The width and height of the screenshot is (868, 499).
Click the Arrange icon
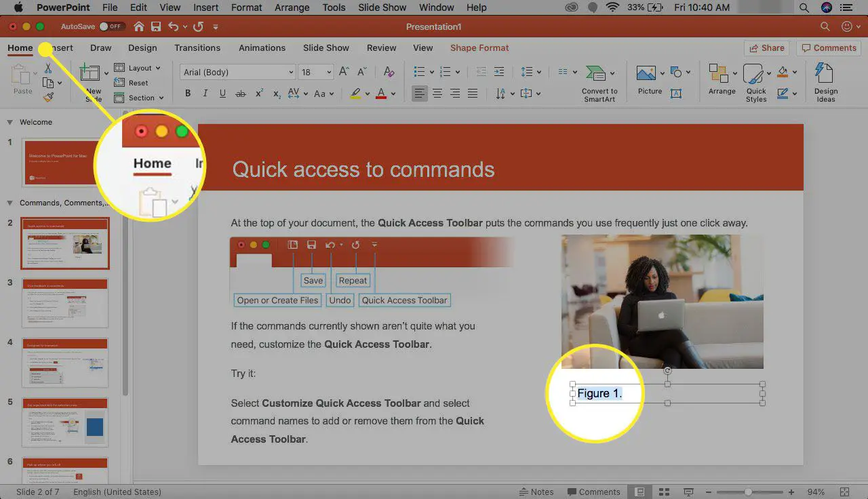click(x=718, y=73)
